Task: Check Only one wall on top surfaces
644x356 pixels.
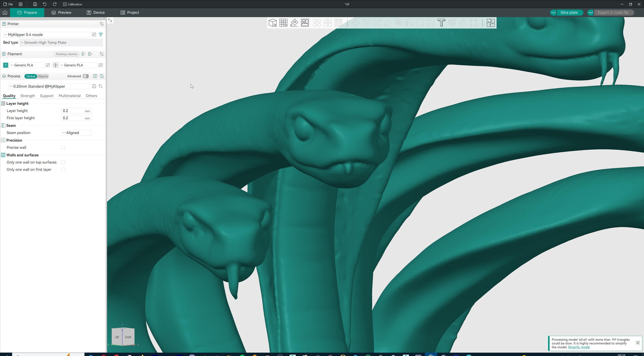Action: coord(63,162)
